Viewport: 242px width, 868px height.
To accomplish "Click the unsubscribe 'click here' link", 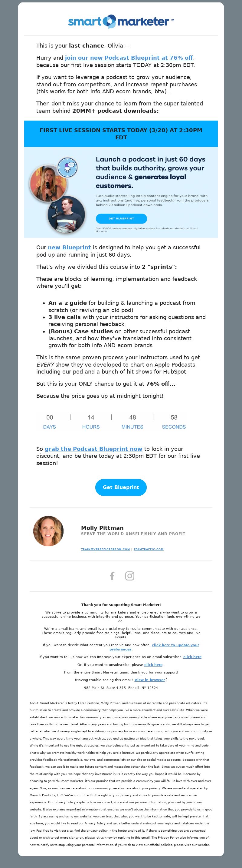I will (153, 665).
